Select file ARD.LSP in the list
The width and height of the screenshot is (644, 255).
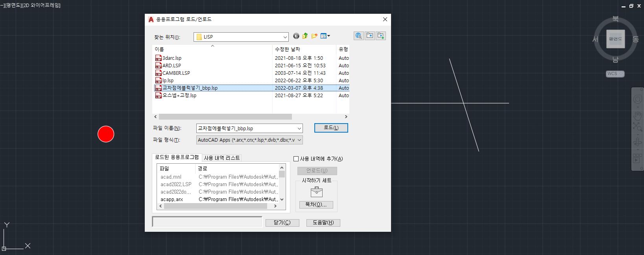click(172, 66)
